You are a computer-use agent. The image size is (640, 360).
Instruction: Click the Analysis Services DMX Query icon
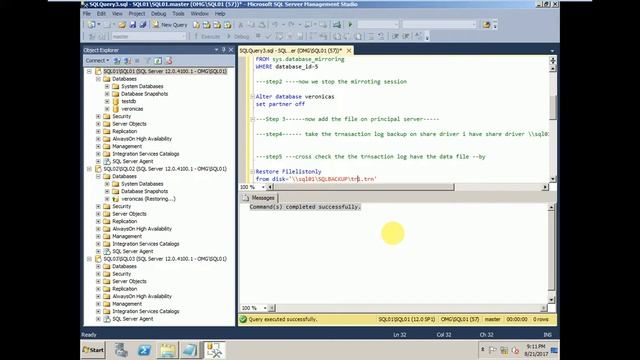coord(217,25)
